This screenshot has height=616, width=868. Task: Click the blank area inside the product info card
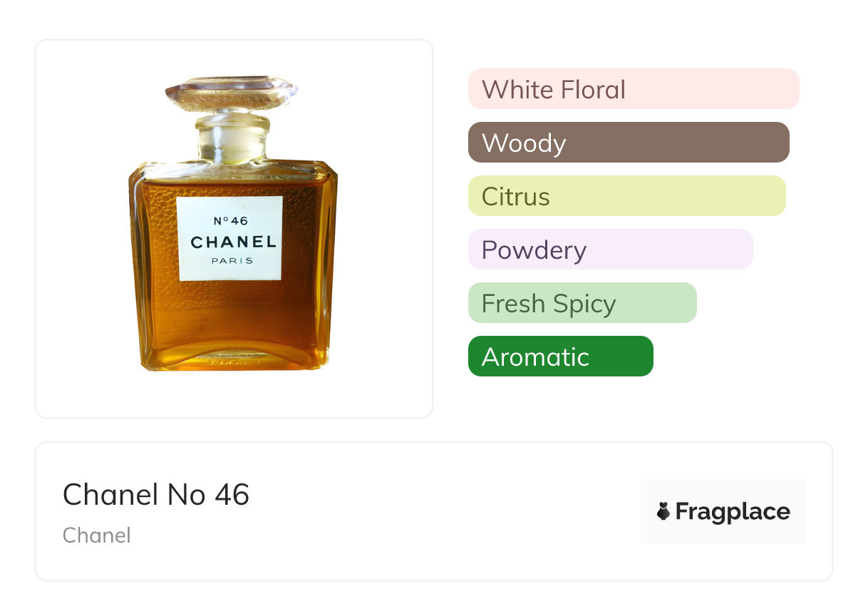[x=442, y=512]
